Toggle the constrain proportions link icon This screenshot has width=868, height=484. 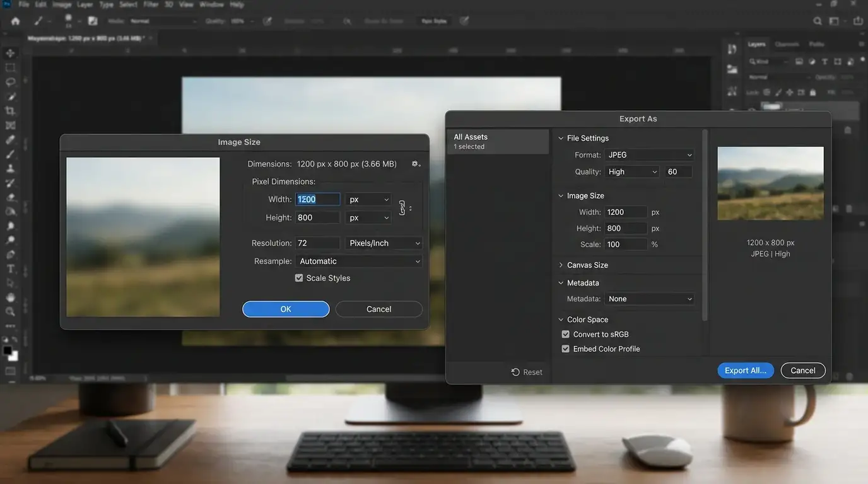pos(402,208)
